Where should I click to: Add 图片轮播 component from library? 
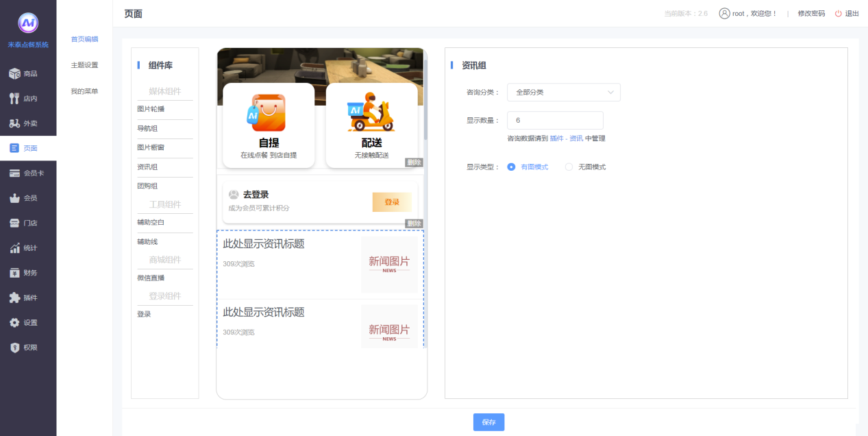pos(151,109)
